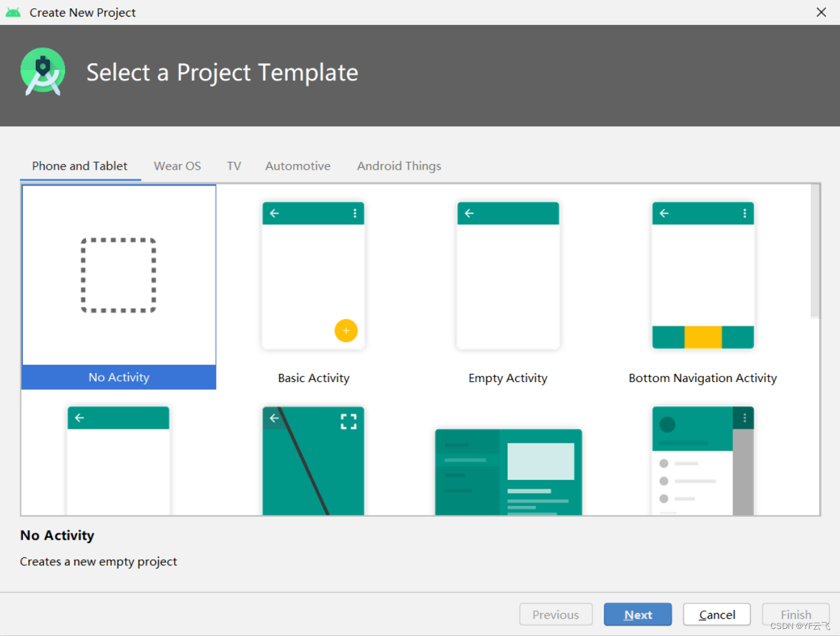The image size is (840, 636).
Task: Click the Empty Activity label
Action: [x=508, y=378]
